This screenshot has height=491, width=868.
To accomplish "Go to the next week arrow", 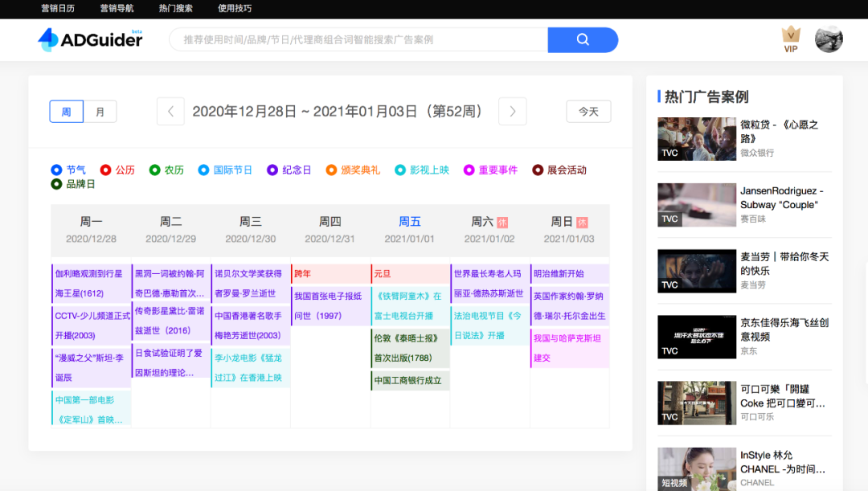I will pos(512,111).
